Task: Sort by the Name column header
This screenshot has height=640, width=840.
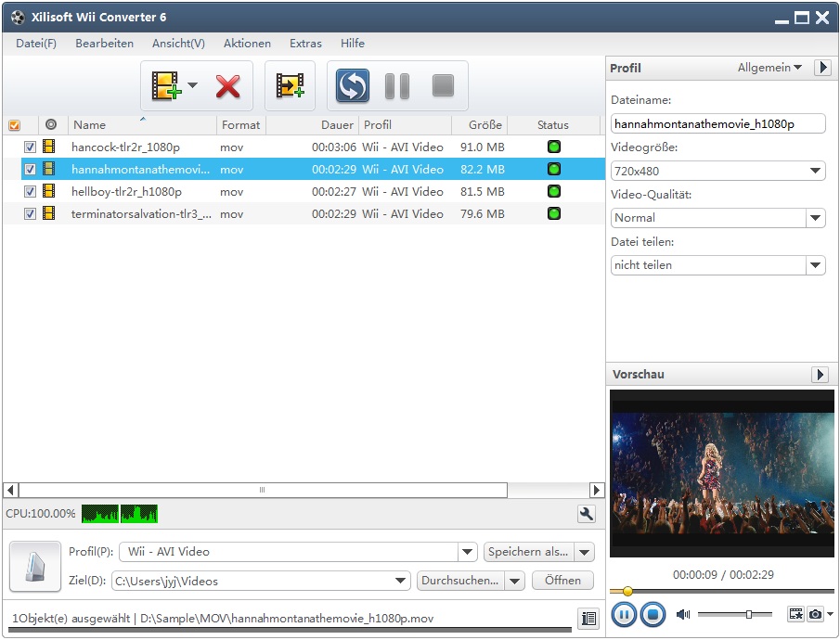Action: 142,125
